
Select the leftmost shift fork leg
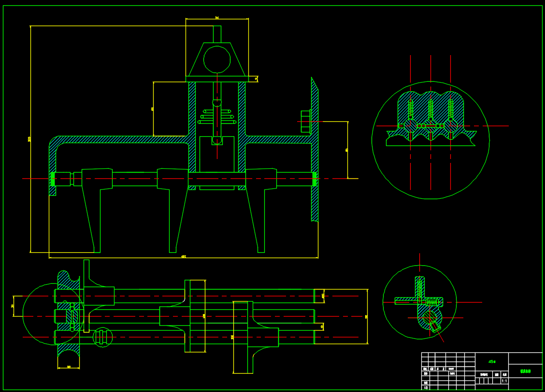[92, 213]
